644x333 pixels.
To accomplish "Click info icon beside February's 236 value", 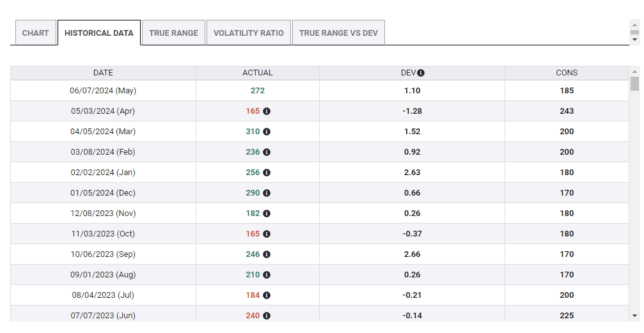I will [x=267, y=152].
